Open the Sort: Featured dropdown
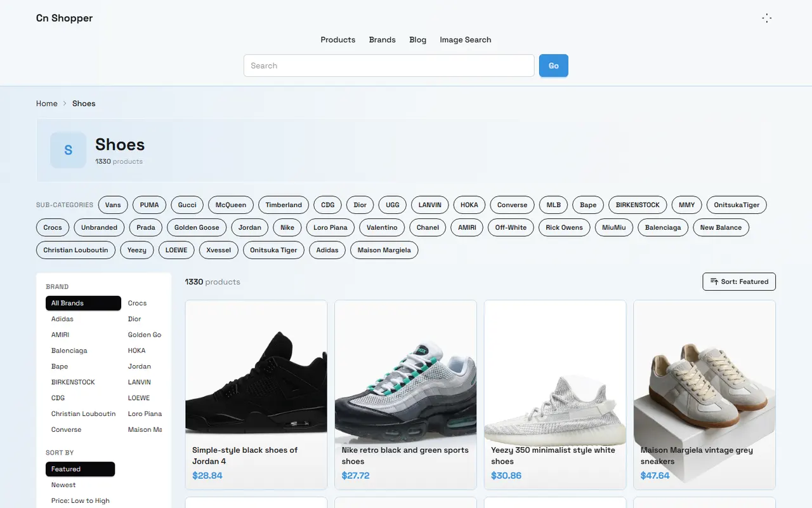The width and height of the screenshot is (812, 508). (739, 282)
